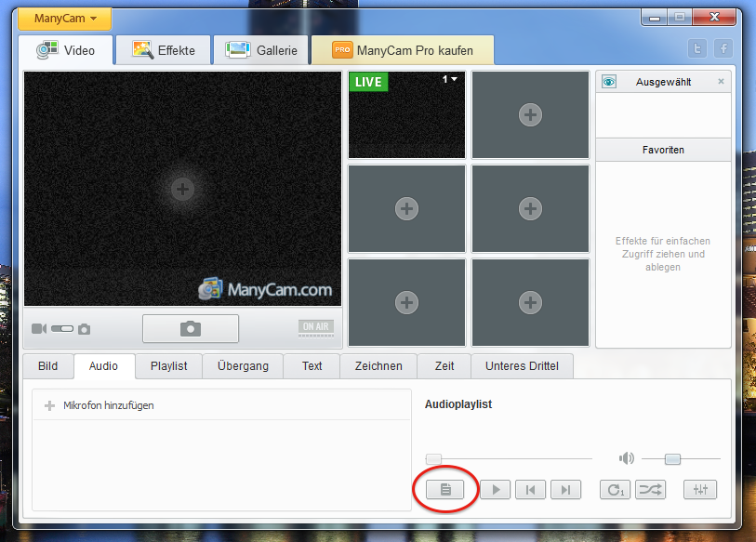
Task: Open the Übergang tab
Action: click(243, 366)
